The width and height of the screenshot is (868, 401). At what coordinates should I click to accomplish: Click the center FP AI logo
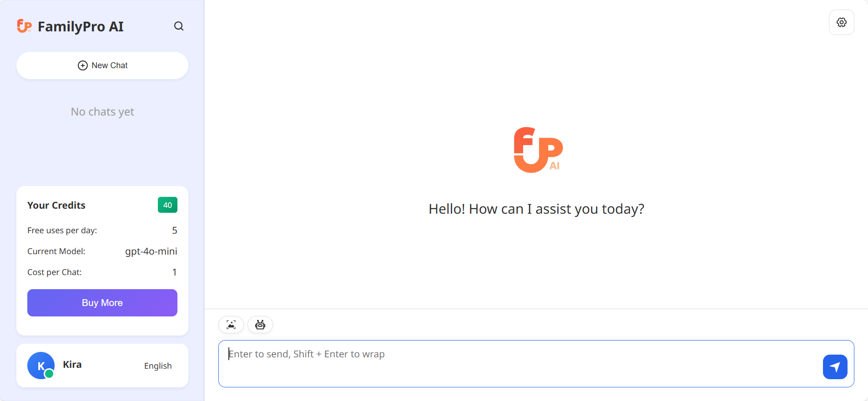point(537,150)
